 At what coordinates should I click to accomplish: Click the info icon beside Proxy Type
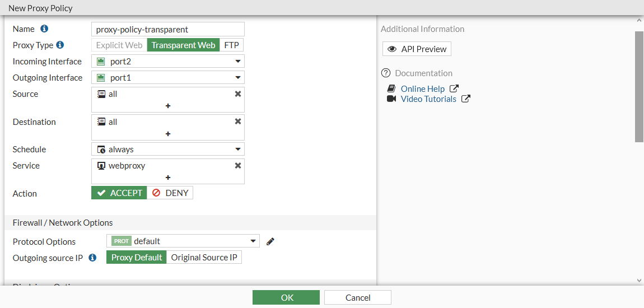tap(60, 45)
